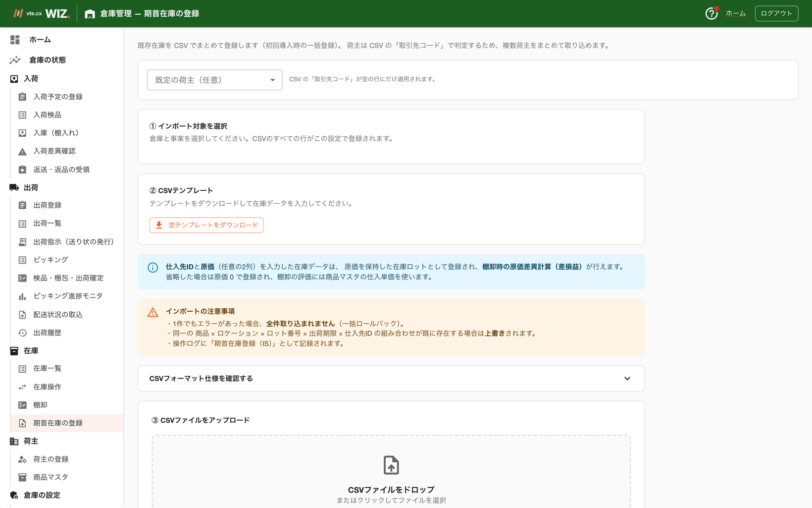Click the warehouse icon beside 倉庫管理 title
The height and width of the screenshot is (508, 812).
pos(90,14)
